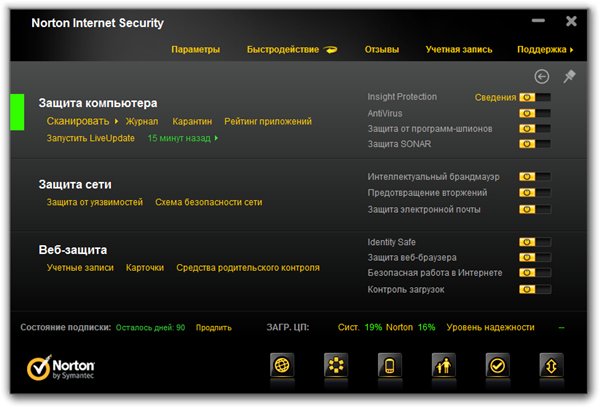600x408 pixels.
Task: Click the pin icon in top right
Action: [x=569, y=76]
